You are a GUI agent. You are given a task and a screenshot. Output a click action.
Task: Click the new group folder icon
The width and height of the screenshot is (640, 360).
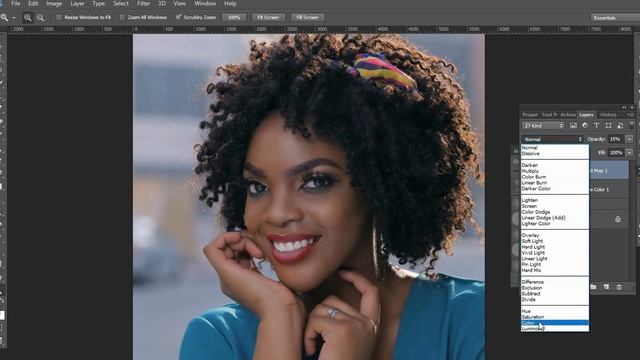pos(593,287)
